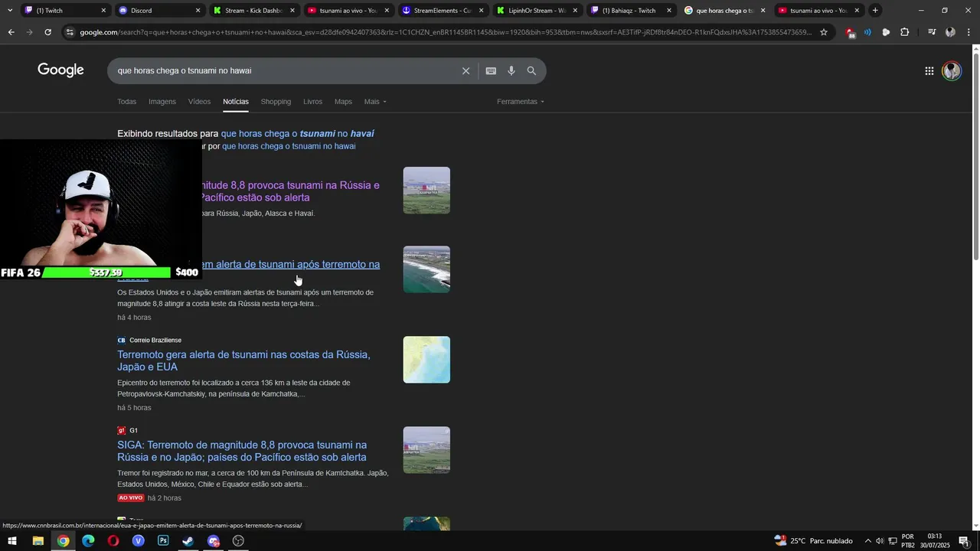This screenshot has height=551, width=980.
Task: Switch to the Stream - Kick Dashboard tab
Action: (253, 11)
